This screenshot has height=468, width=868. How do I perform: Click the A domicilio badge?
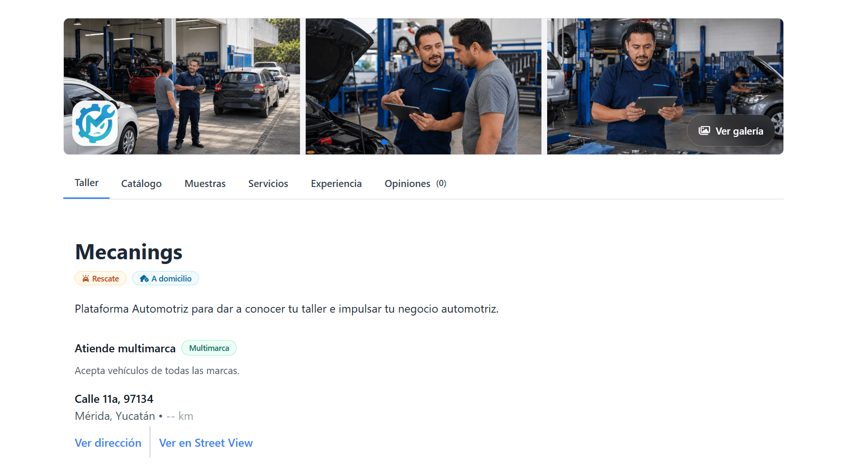point(165,279)
